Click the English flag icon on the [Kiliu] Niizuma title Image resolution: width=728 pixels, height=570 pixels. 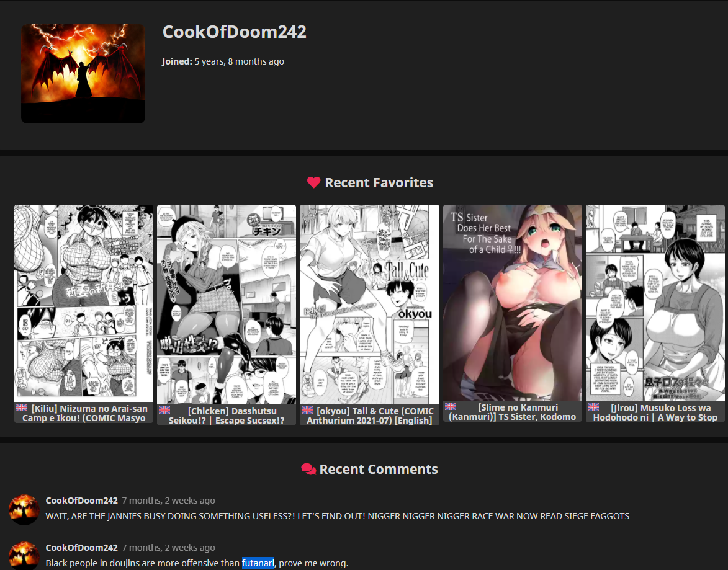(22, 407)
